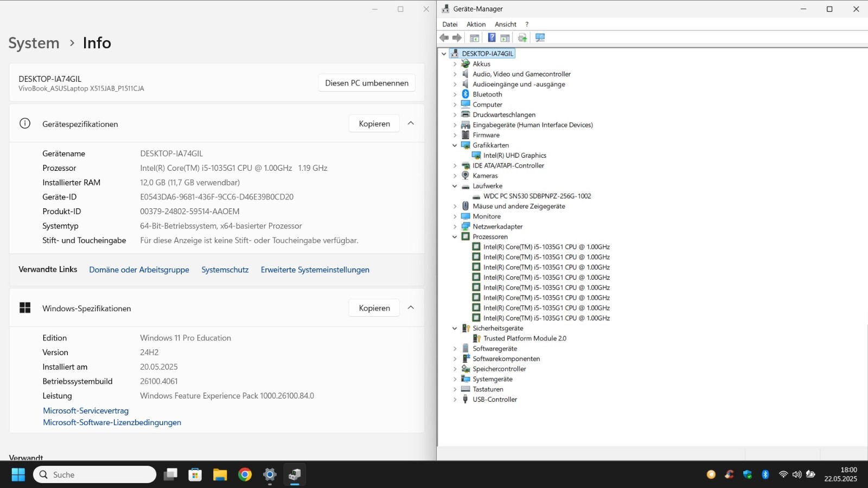Select the WDC PC SN530 drive entry
Screen dimensions: 868x488
(x=537, y=196)
